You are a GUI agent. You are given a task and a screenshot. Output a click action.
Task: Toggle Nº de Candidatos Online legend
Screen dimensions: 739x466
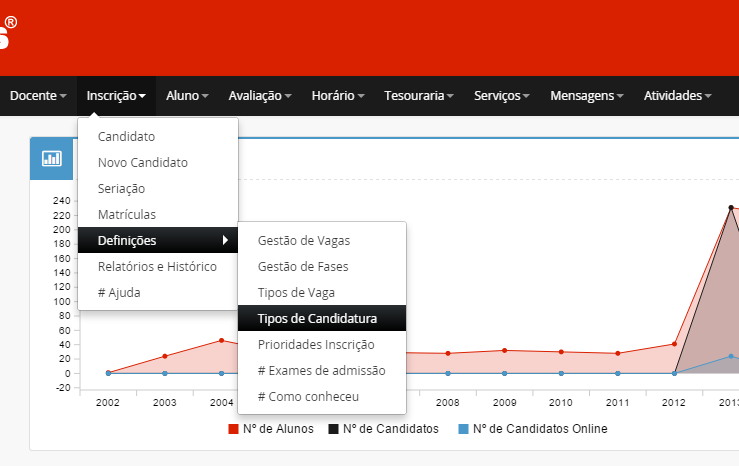tap(462, 429)
